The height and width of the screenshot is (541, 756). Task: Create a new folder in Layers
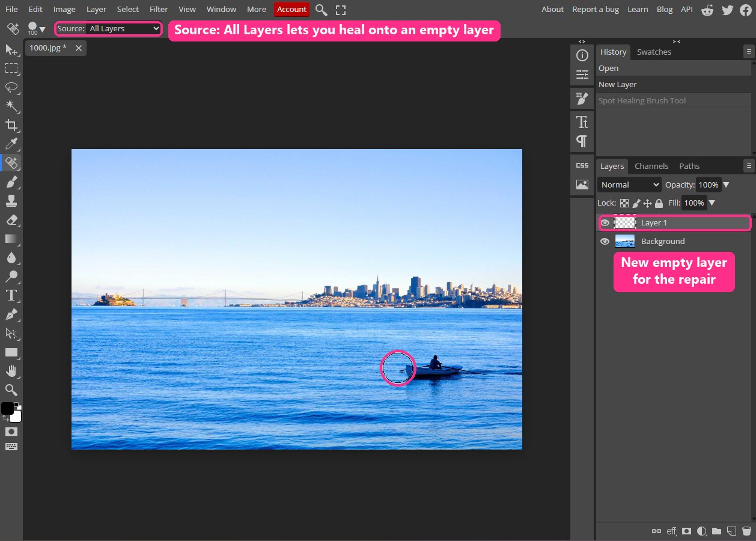[716, 531]
